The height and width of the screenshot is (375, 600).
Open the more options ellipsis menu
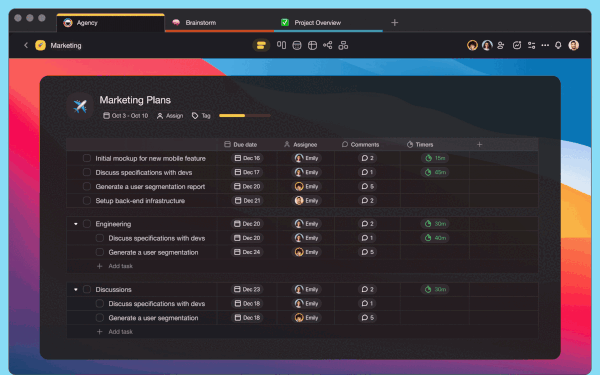[545, 46]
